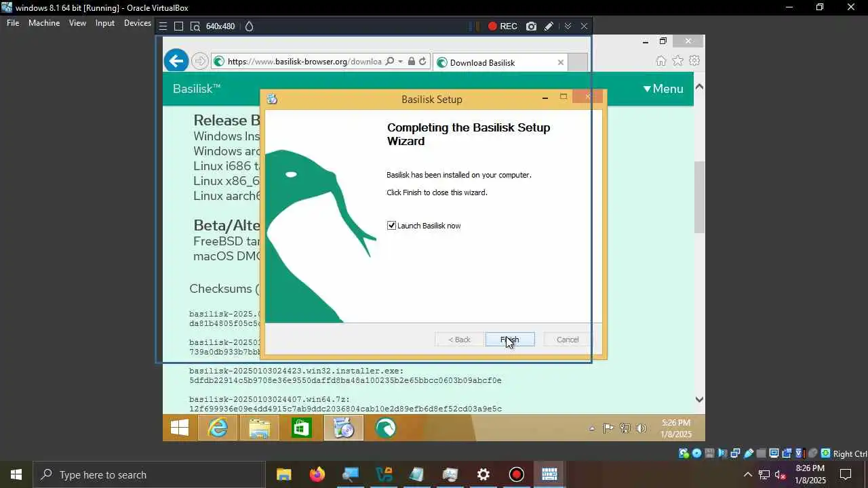The image size is (868, 488).
Task: Open a new blank tab in Internet Explorer
Action: pos(577,62)
